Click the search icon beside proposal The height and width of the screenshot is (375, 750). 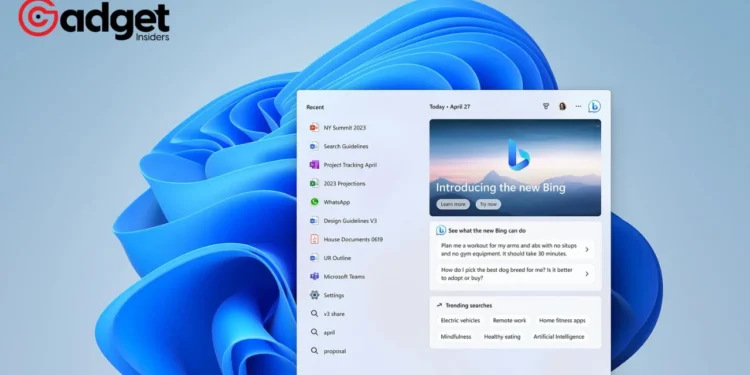(x=314, y=351)
